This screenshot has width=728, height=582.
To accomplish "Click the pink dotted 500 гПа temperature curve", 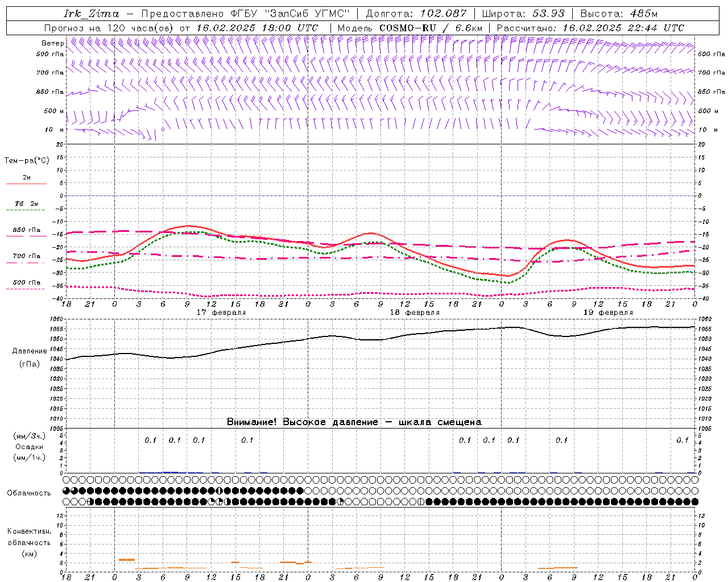I will tap(381, 293).
